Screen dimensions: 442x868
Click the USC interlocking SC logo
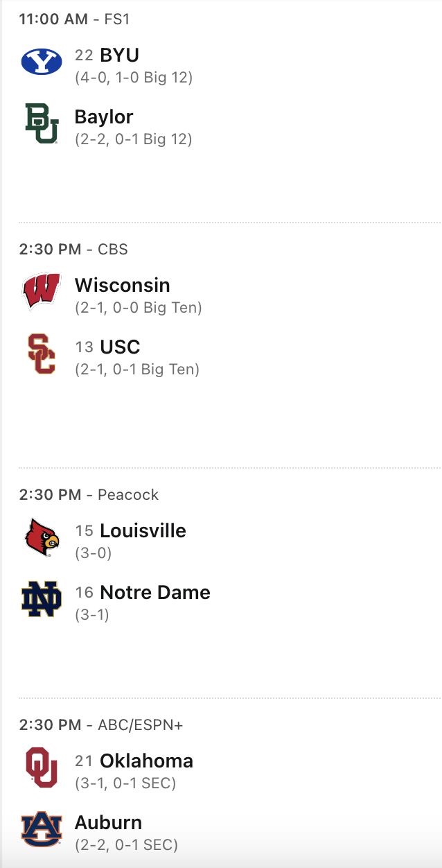coord(42,354)
